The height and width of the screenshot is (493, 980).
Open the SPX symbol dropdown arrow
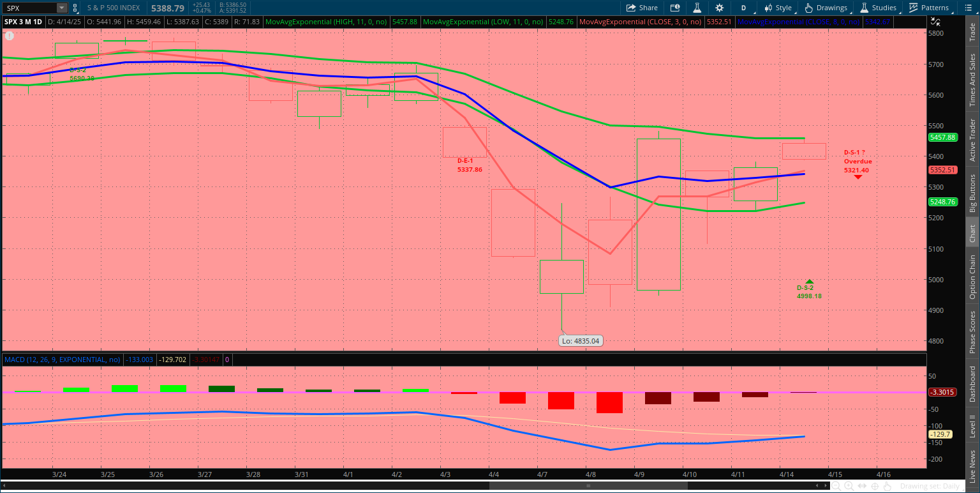pyautogui.click(x=61, y=8)
